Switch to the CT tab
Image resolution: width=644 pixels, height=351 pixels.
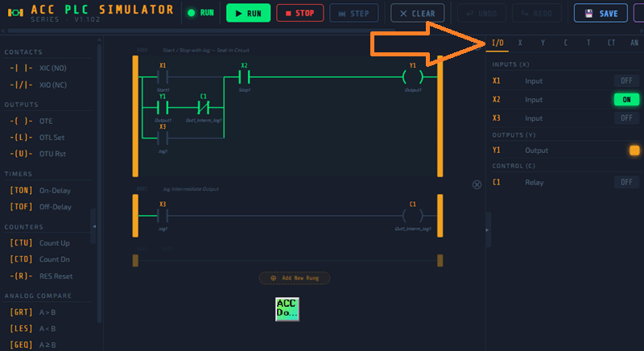click(x=611, y=43)
